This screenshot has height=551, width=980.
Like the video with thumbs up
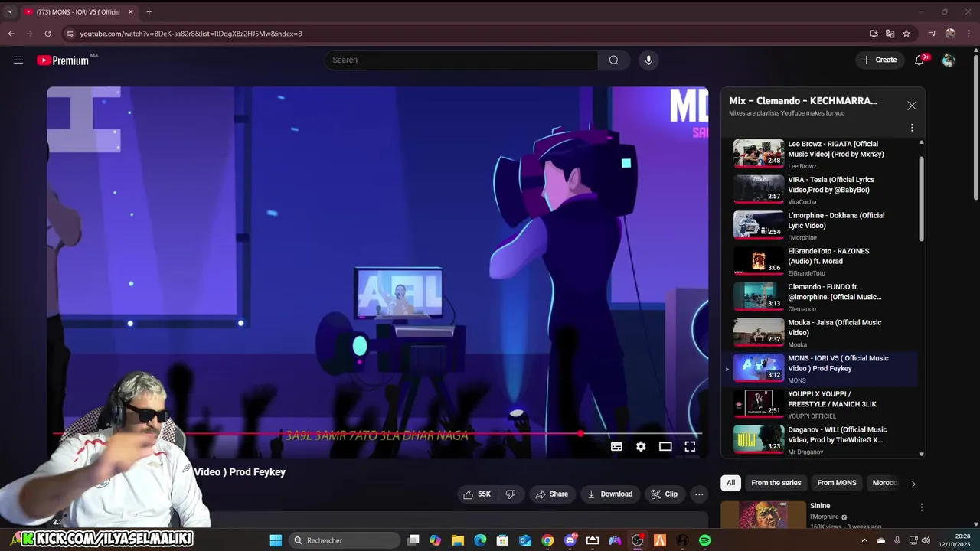pos(477,494)
